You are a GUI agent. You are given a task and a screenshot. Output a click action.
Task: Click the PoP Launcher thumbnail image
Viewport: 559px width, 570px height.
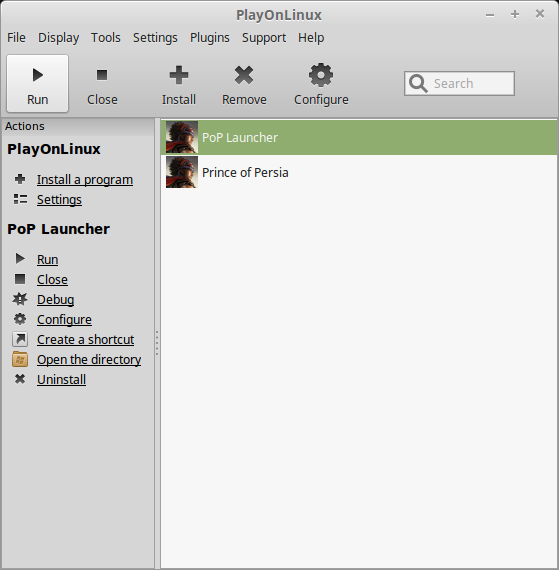click(x=182, y=137)
